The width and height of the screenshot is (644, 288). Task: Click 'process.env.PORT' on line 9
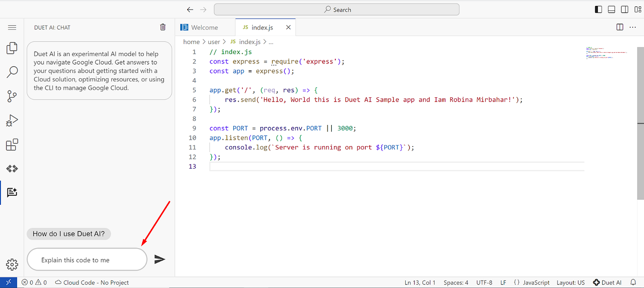point(291,128)
